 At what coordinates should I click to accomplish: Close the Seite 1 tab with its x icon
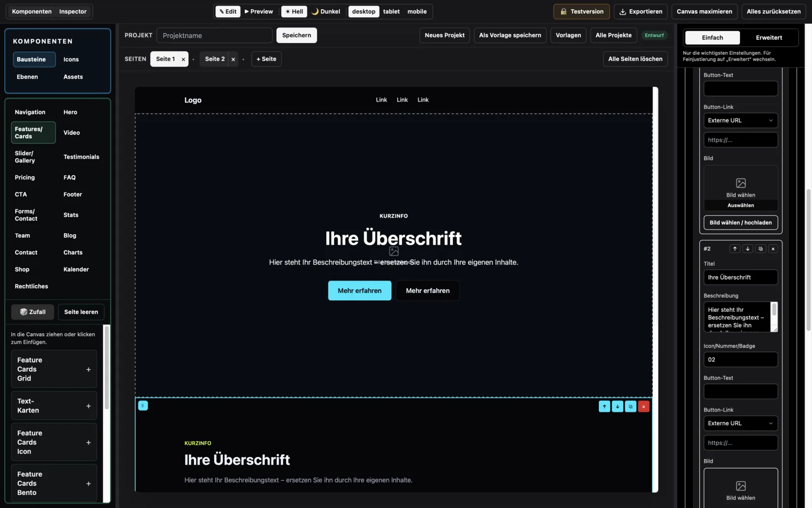[183, 59]
